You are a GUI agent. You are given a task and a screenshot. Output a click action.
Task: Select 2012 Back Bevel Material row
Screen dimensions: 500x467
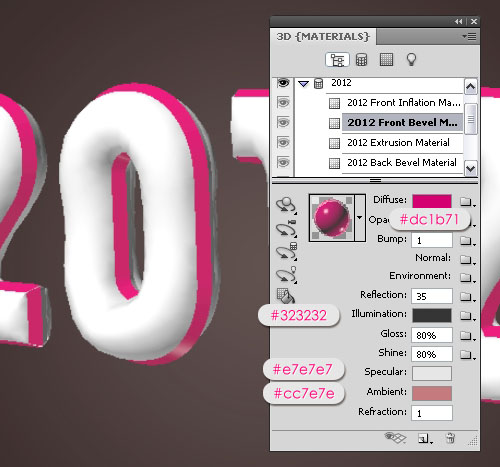click(403, 163)
